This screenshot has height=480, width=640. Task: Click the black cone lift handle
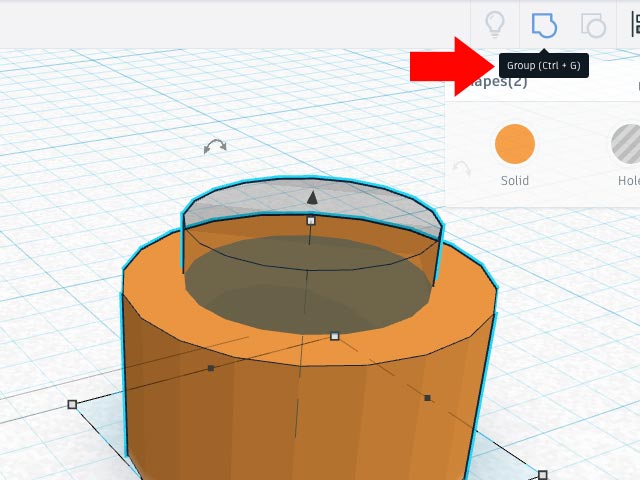coord(311,198)
